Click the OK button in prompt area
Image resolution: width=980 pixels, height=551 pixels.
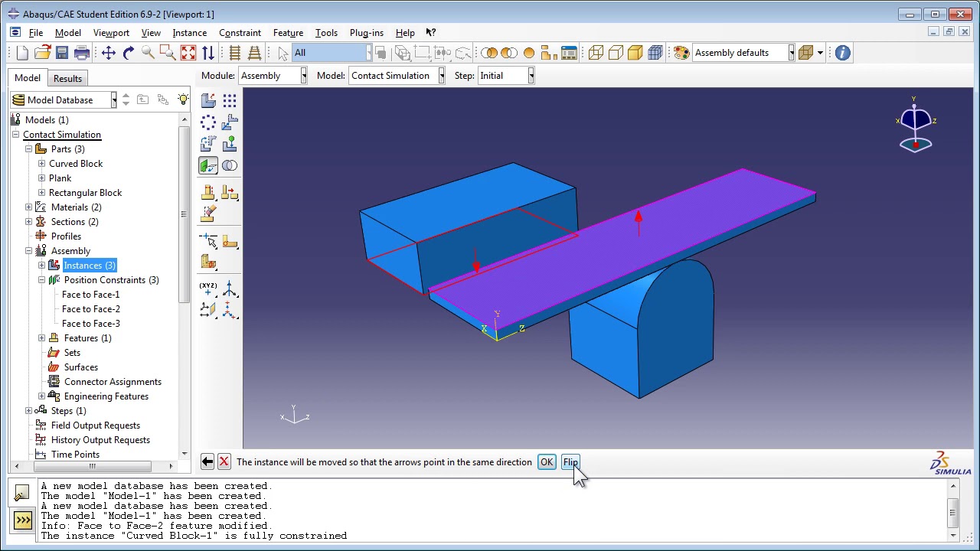pos(547,462)
